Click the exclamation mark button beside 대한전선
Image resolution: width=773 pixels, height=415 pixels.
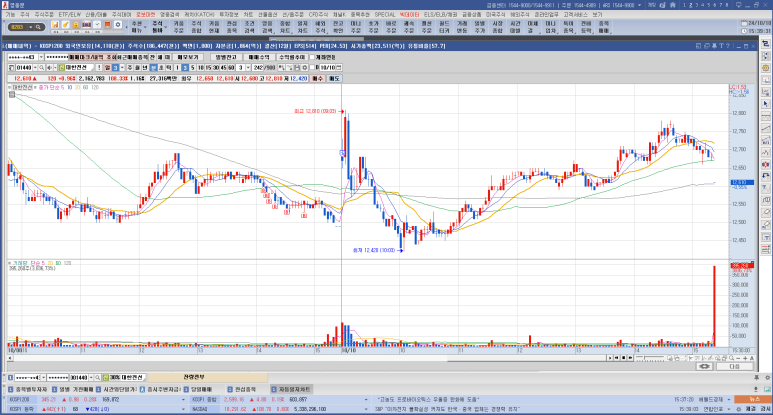pyautogui.click(x=99, y=68)
